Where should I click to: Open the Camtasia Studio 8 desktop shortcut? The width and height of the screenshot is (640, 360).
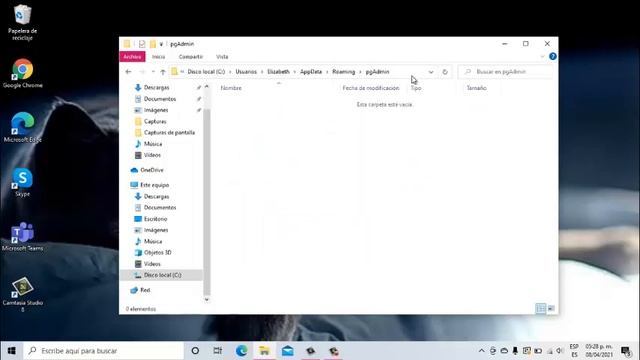pyautogui.click(x=22, y=294)
